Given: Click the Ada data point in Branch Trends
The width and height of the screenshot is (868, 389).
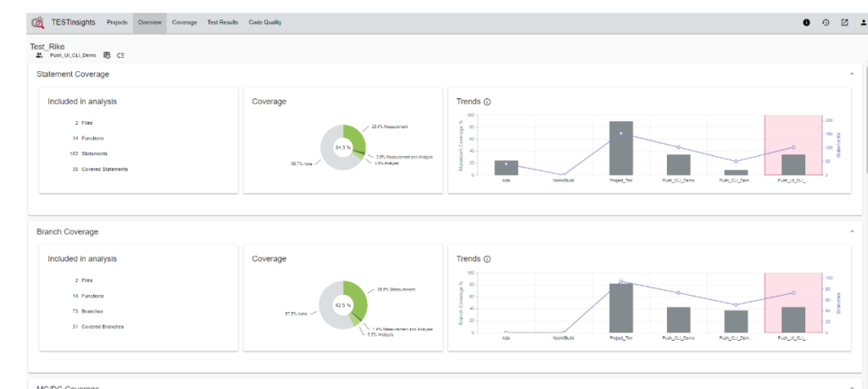Looking at the screenshot, I should tap(506, 332).
